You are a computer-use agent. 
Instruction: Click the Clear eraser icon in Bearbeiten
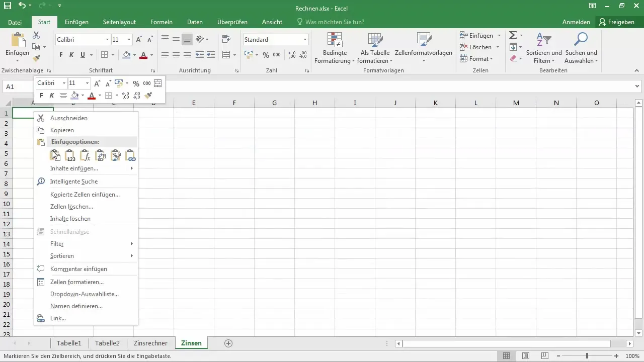click(513, 58)
